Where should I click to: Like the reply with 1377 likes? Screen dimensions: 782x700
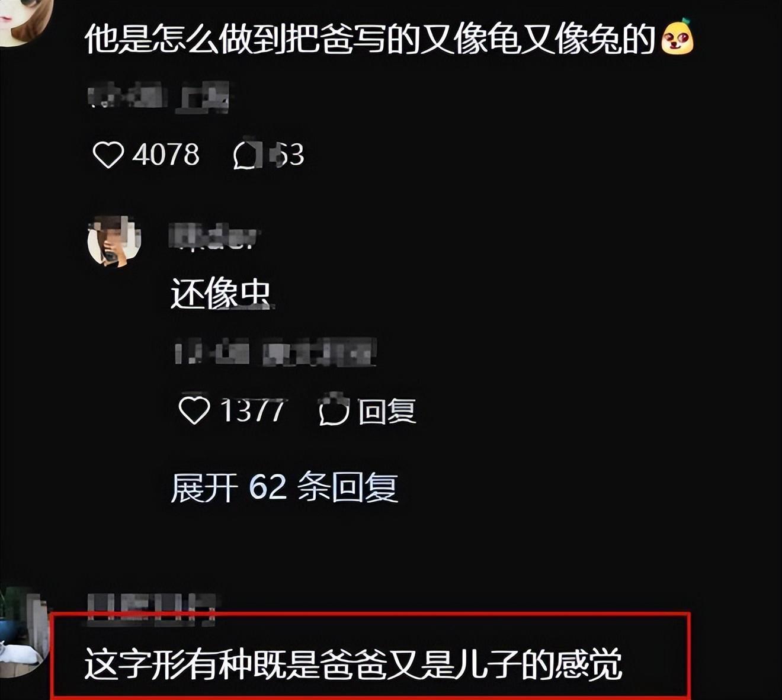point(194,410)
